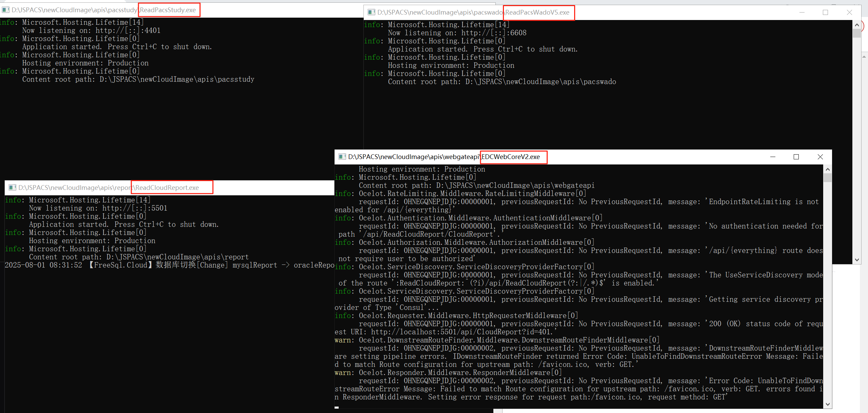Close the ReadPacsWadoV5.exe console window
This screenshot has width=868, height=413.
849,12
